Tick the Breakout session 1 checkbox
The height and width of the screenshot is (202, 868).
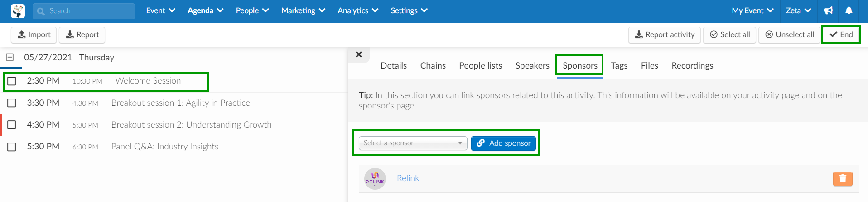12,103
